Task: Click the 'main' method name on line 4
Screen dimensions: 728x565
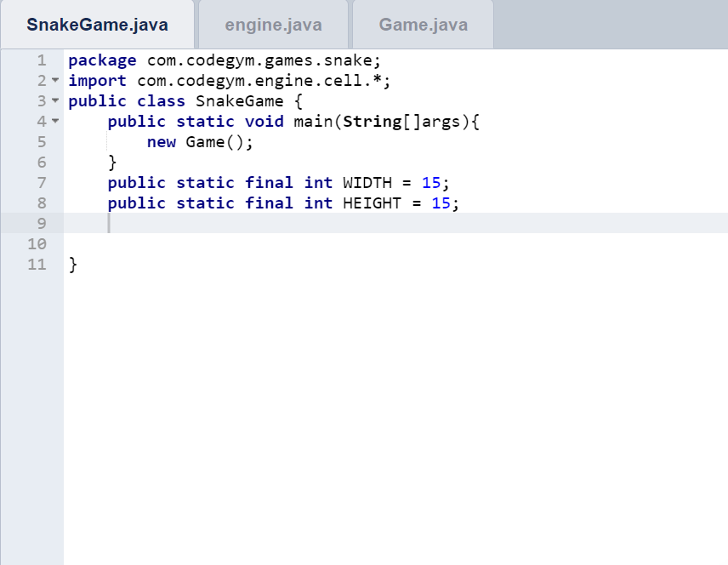Action: point(314,122)
